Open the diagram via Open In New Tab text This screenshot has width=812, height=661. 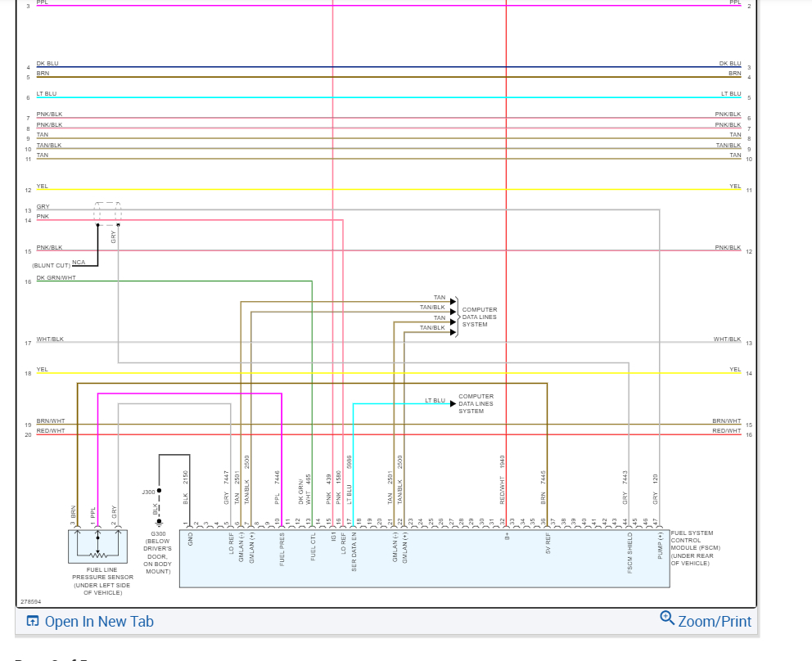99,621
